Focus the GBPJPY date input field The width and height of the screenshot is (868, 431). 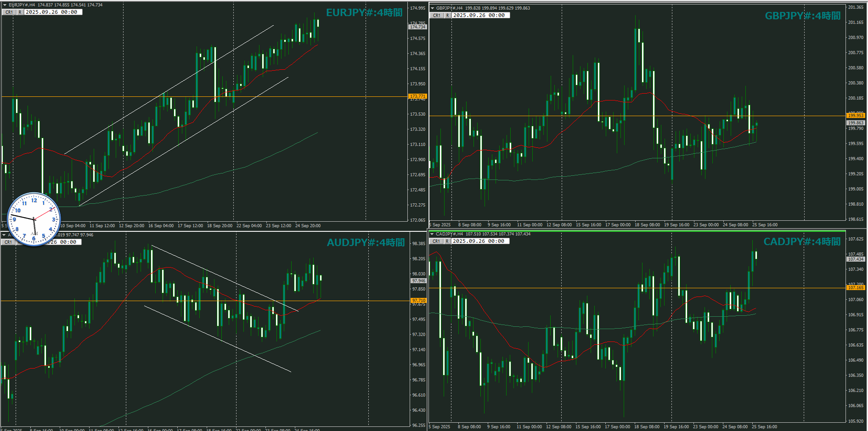480,16
